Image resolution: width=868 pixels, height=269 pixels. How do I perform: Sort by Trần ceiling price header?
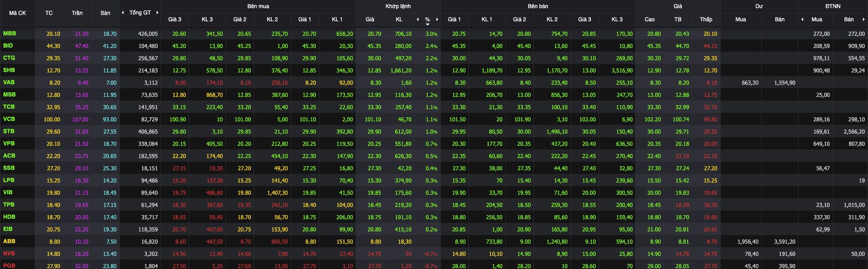(77, 13)
